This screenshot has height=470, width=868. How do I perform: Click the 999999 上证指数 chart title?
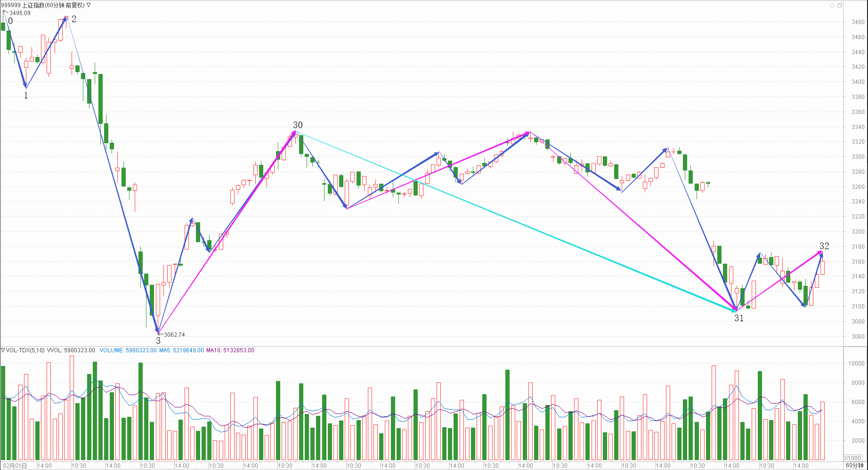click(42, 5)
